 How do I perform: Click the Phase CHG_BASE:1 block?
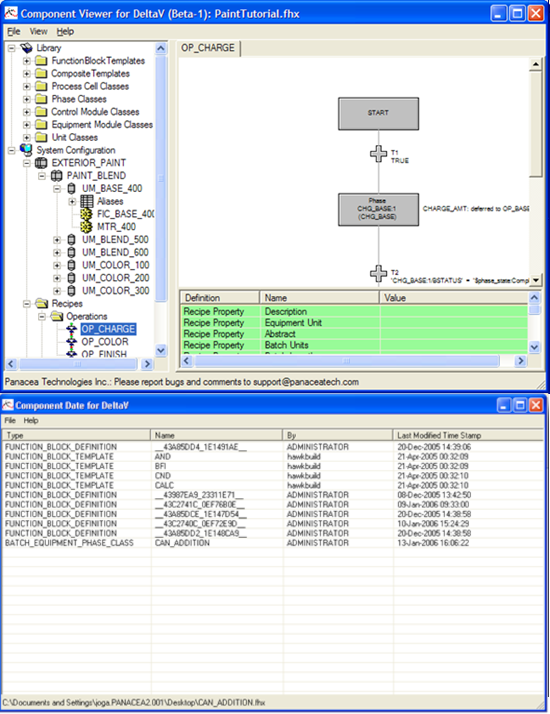[378, 209]
